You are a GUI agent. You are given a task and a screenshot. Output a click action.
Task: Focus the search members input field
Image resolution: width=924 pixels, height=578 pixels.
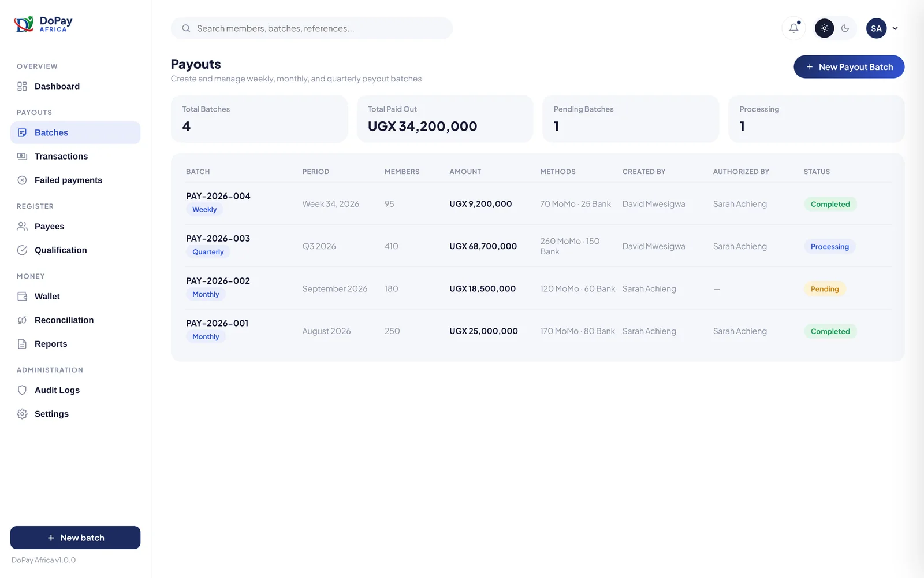tap(312, 28)
